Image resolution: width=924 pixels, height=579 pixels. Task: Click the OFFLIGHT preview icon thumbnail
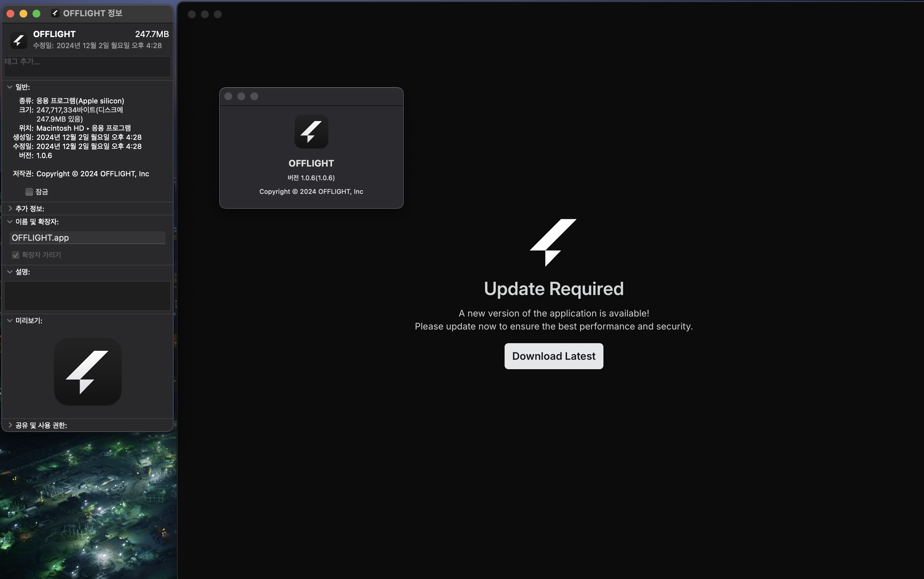[x=88, y=371]
